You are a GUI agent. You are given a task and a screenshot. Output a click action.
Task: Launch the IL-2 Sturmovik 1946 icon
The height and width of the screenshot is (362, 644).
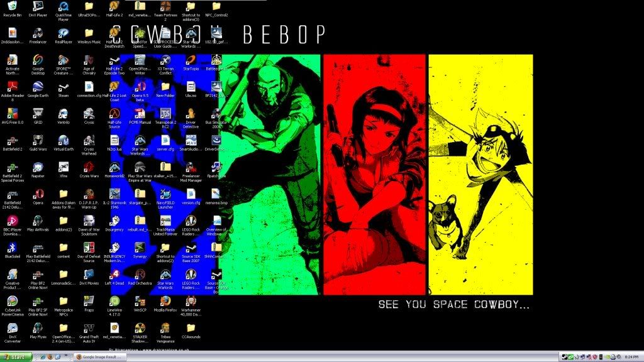coord(114,198)
